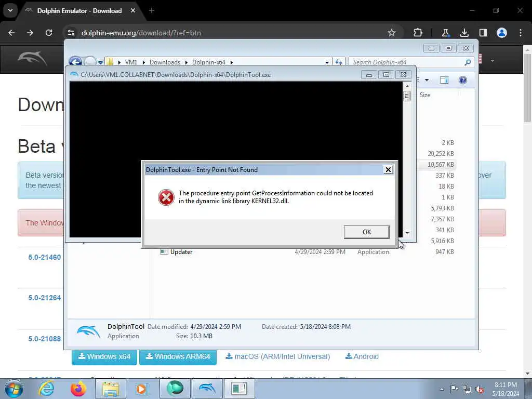Viewport: 532px width, 399px height.
Task: Click the DolphinTool console title bar icon
Action: click(x=74, y=75)
